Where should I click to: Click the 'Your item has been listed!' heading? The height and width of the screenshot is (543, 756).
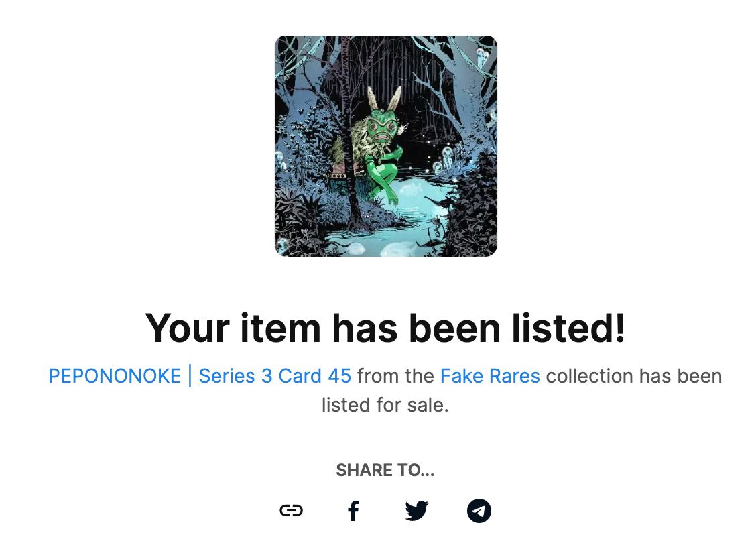(385, 328)
